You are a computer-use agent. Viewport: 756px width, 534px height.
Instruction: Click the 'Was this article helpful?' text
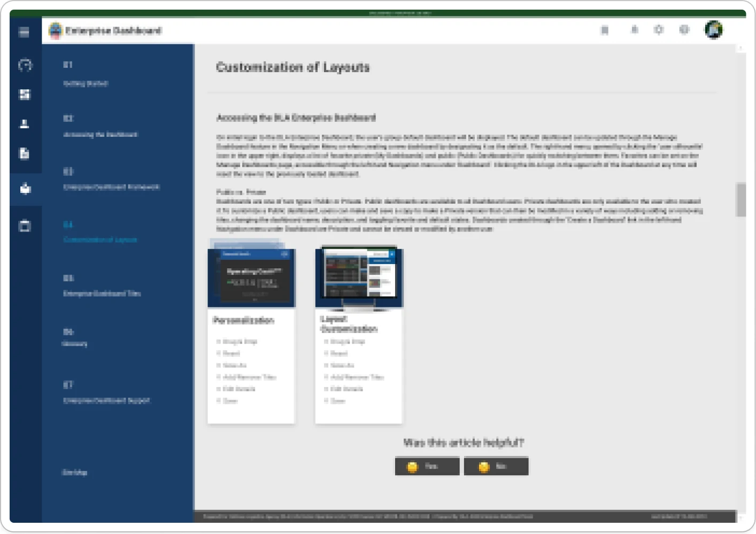point(464,443)
